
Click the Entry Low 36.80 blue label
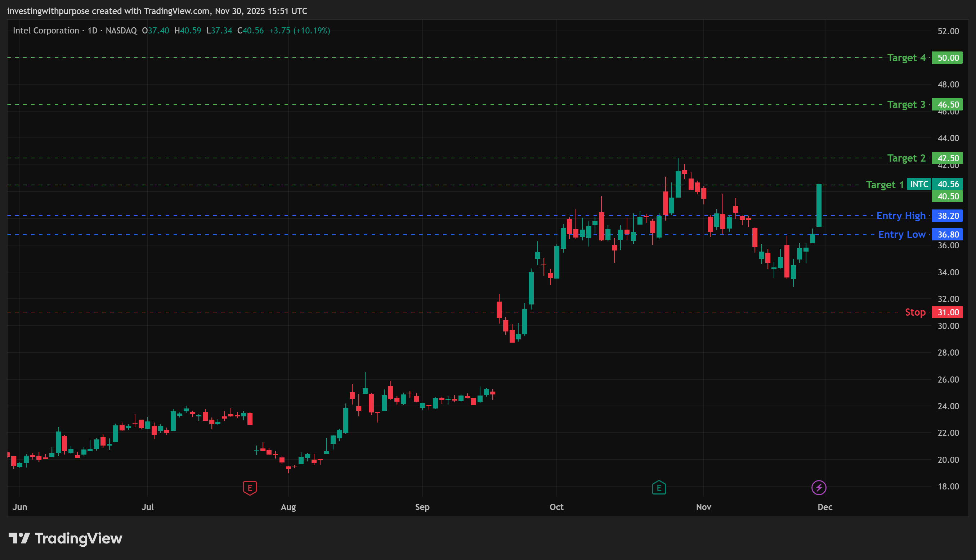pos(947,235)
